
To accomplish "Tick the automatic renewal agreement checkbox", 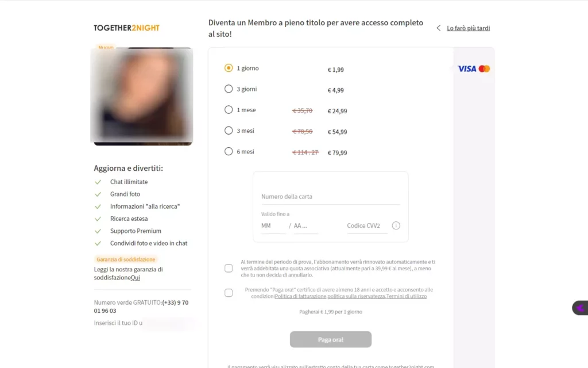I will coord(229,268).
